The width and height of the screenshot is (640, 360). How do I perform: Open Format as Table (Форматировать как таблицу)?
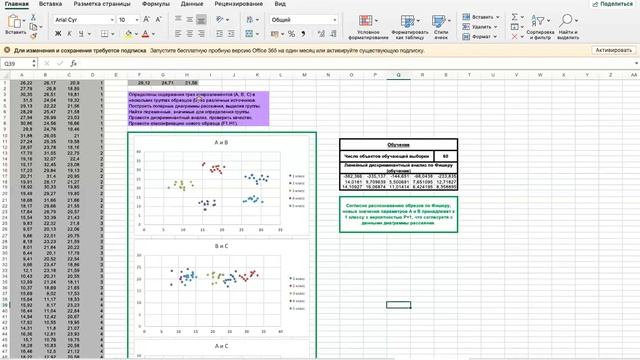410,27
